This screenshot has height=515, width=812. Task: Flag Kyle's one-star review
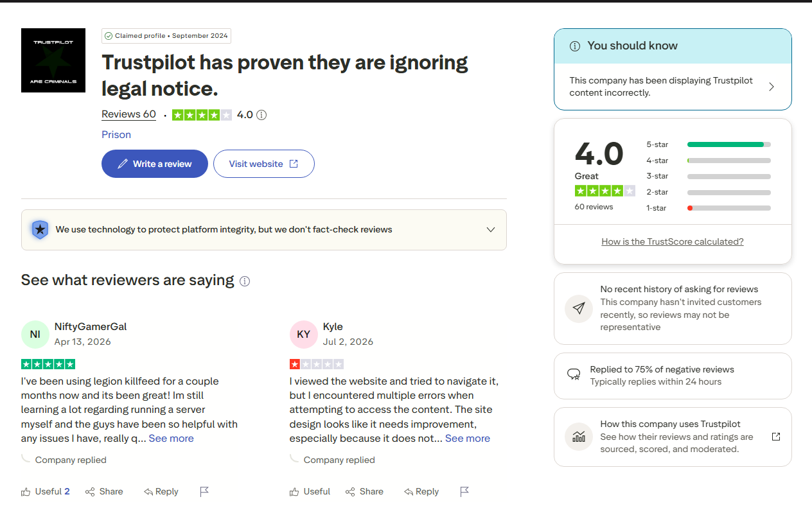[x=464, y=492]
